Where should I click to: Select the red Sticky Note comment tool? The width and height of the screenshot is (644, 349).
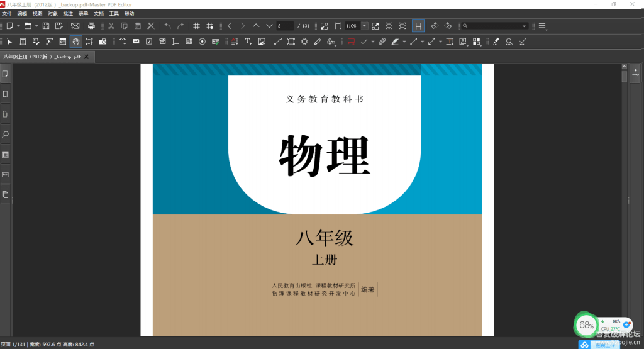[x=351, y=42]
